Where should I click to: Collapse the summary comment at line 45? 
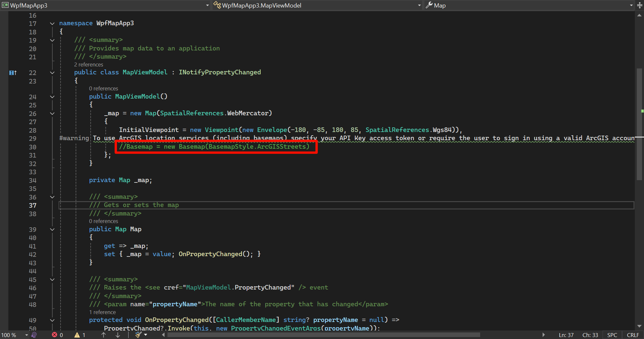pyautogui.click(x=52, y=279)
